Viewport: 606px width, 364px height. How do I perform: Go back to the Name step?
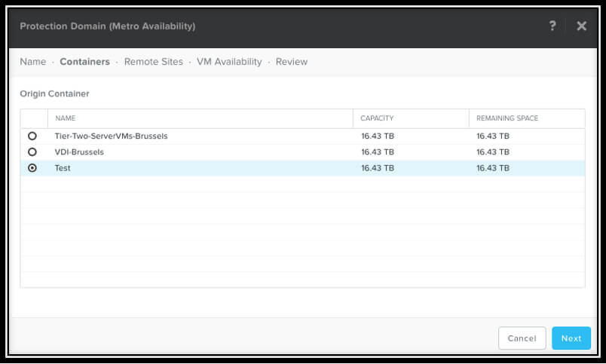[x=32, y=62]
